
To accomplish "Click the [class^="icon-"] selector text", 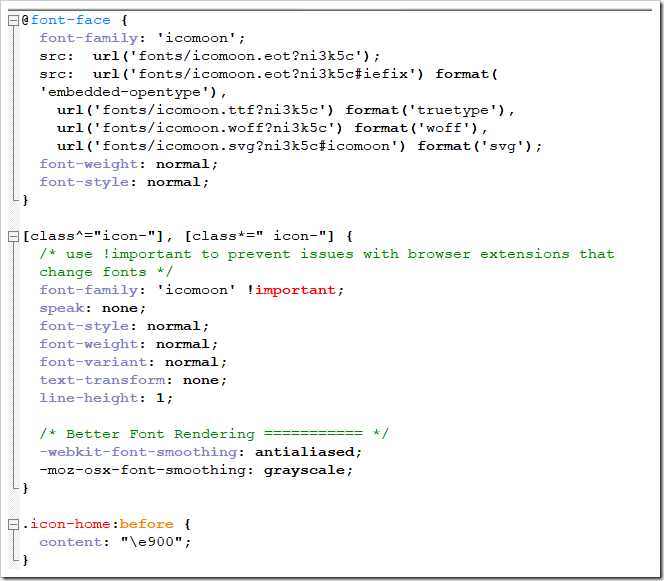I will pyautogui.click(x=93, y=236).
